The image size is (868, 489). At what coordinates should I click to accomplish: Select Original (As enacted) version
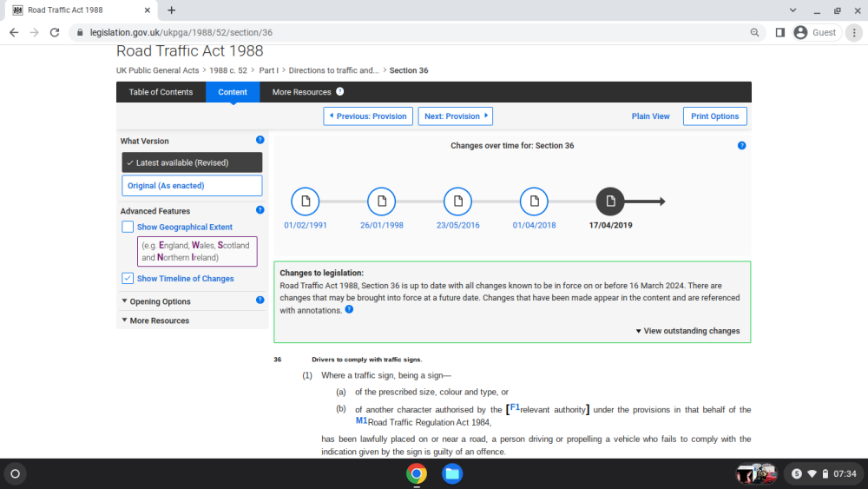coord(192,186)
